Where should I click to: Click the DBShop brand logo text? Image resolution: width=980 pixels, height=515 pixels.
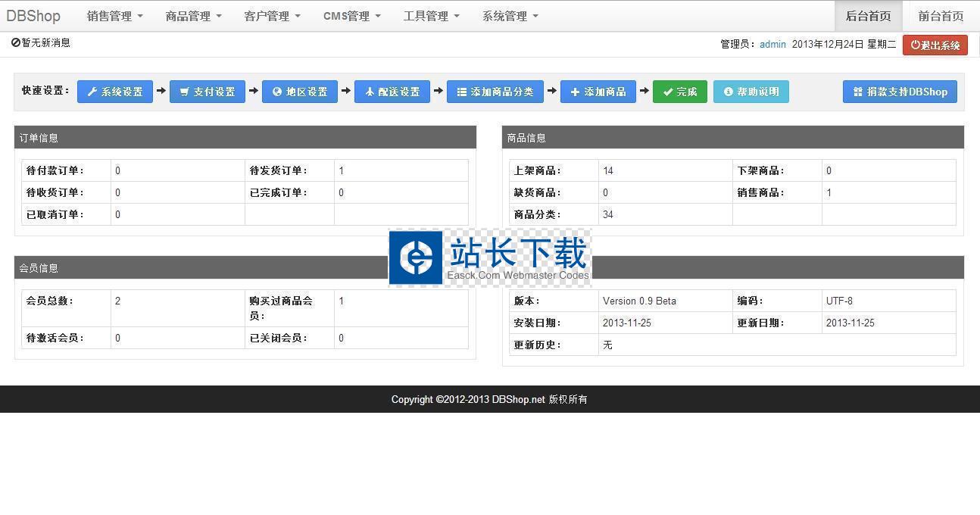click(x=33, y=16)
